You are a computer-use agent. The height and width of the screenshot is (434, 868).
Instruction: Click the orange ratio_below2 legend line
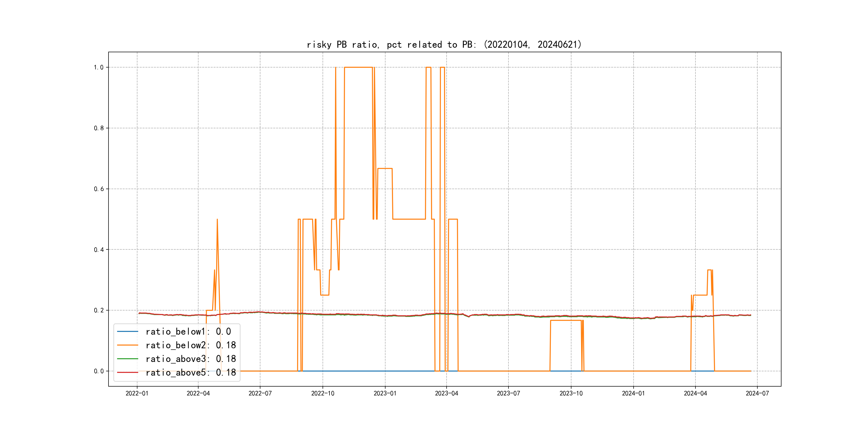pyautogui.click(x=127, y=345)
